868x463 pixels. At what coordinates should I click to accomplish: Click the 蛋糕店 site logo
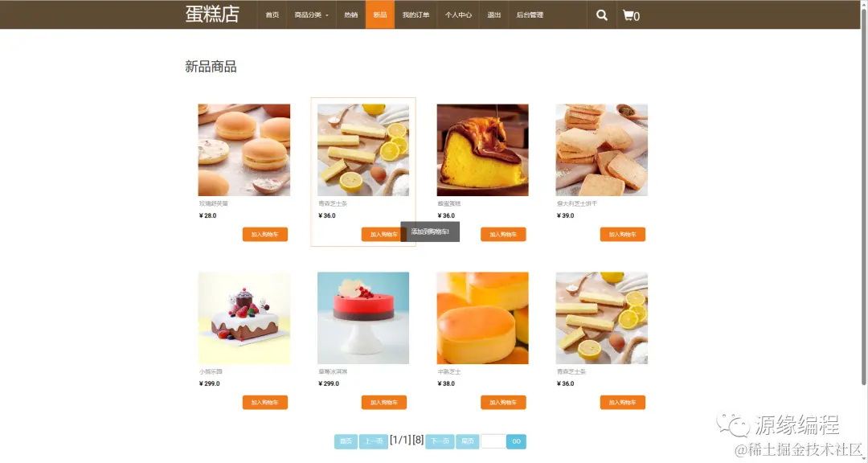pyautogui.click(x=212, y=14)
